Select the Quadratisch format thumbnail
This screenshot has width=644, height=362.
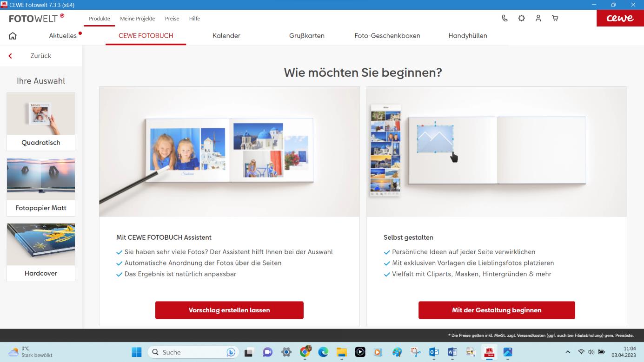41,122
